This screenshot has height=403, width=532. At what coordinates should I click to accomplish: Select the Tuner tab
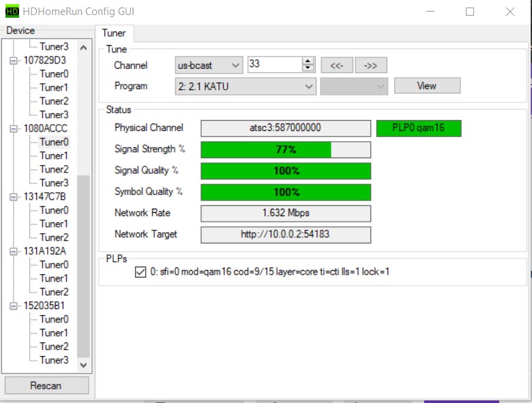tap(114, 33)
